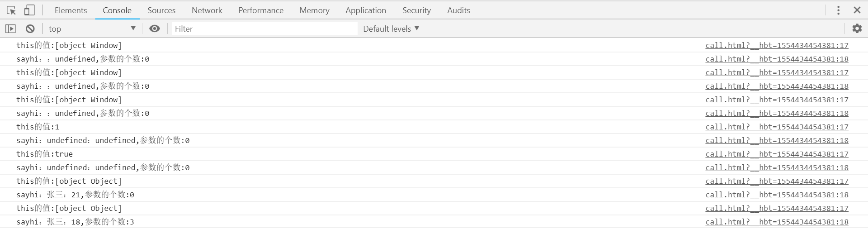868x229 pixels.
Task: Open source link for first console message
Action: (777, 45)
